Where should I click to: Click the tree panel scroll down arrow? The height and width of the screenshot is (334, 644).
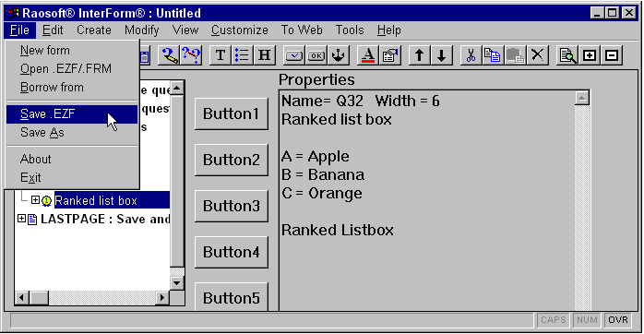(x=176, y=283)
